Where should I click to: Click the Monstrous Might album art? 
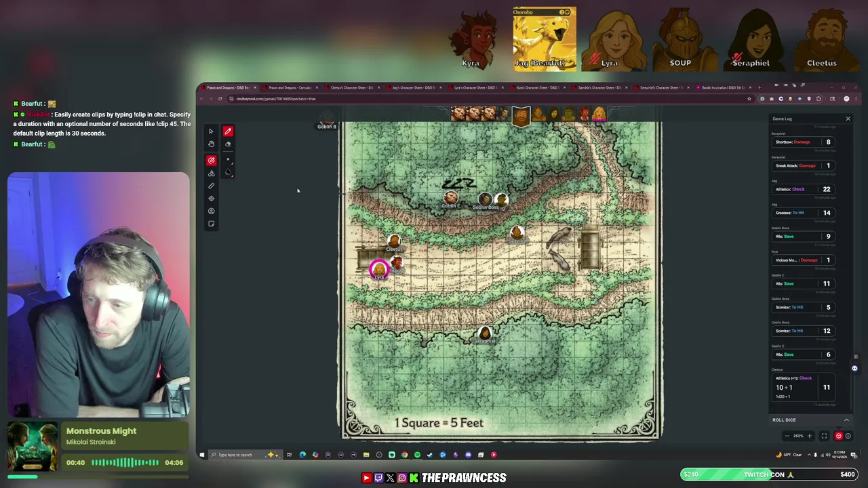coord(33,446)
